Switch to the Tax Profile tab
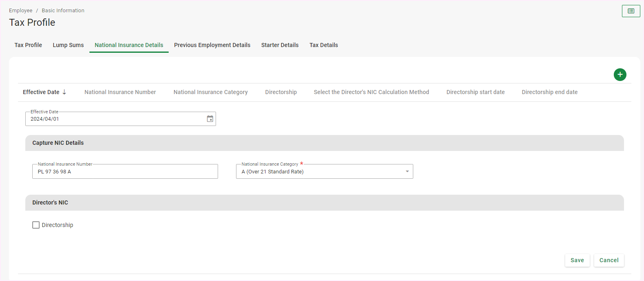 coord(28,45)
